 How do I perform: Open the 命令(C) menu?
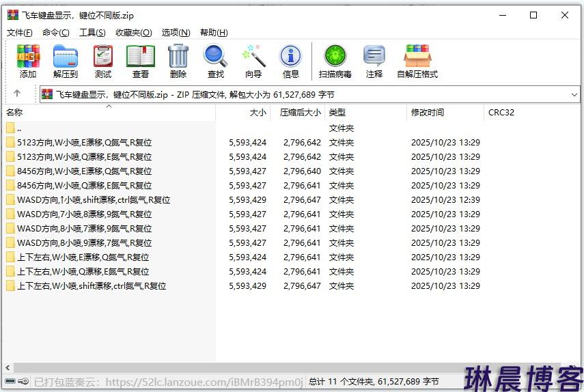pos(55,33)
